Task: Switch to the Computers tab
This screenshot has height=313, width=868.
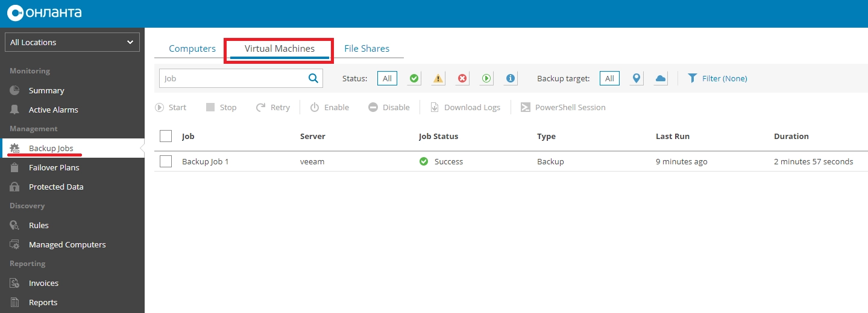Action: point(192,49)
